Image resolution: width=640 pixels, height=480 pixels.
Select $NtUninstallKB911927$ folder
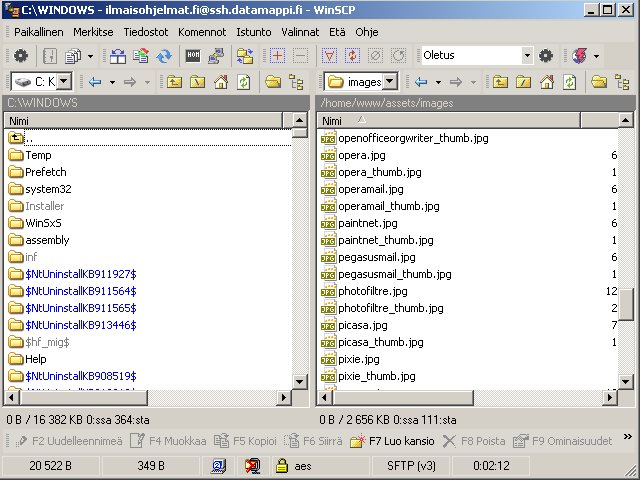pos(72,274)
